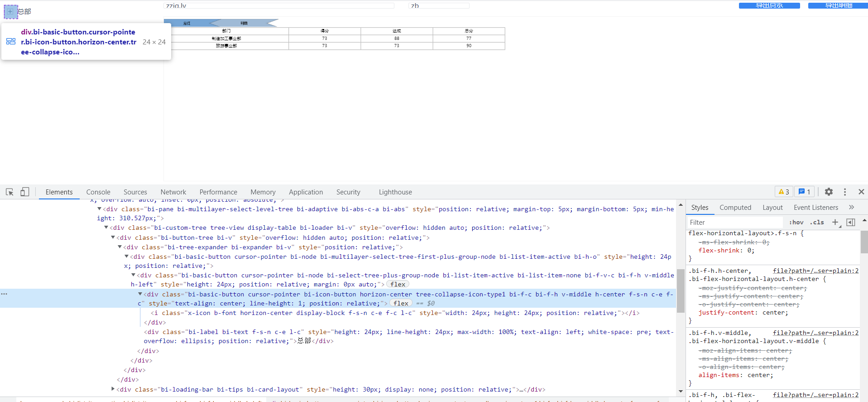This screenshot has height=402, width=868.
Task: Collapse the bi-custom-tree tree-view node
Action: (x=106, y=228)
